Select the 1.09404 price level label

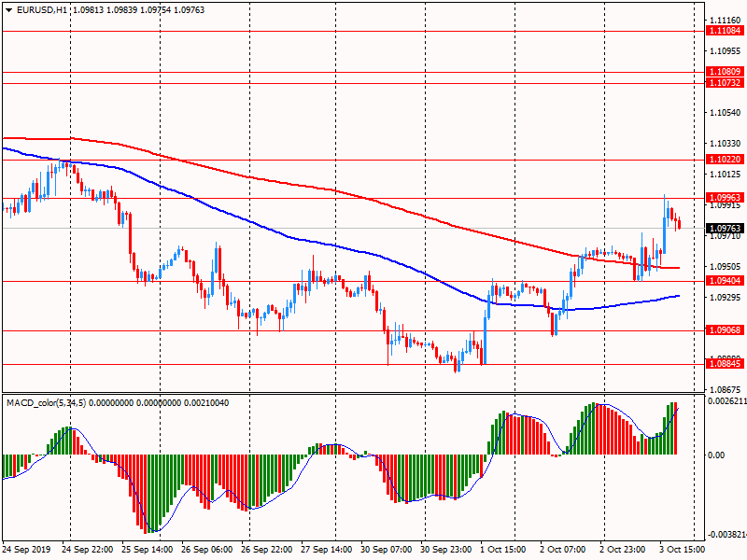click(x=726, y=281)
